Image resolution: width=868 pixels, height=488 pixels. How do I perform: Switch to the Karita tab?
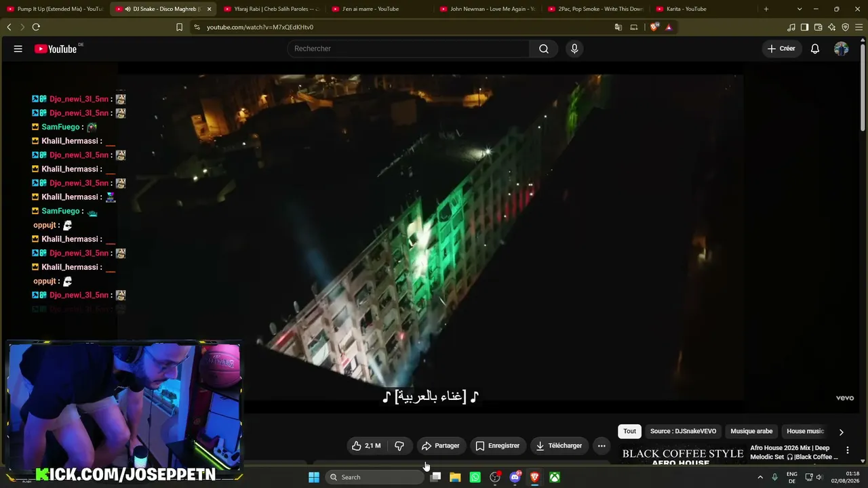click(x=704, y=9)
